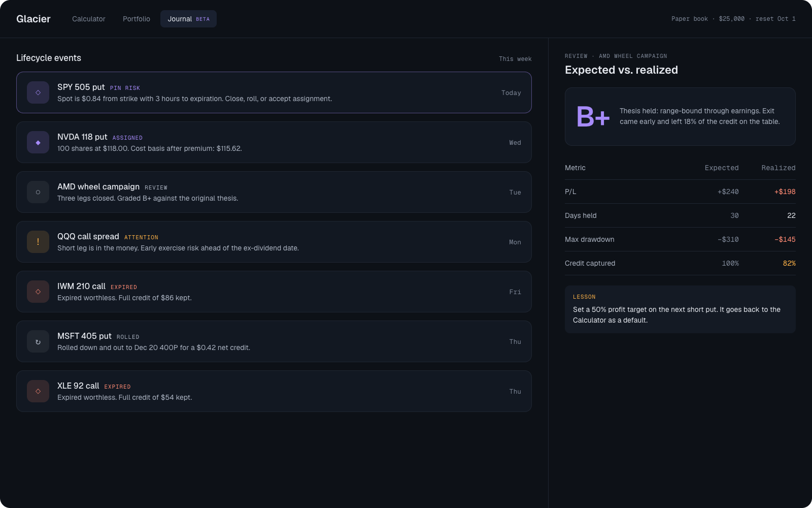Click the Mon label on QQQ event
This screenshot has width=812, height=508.
point(515,242)
